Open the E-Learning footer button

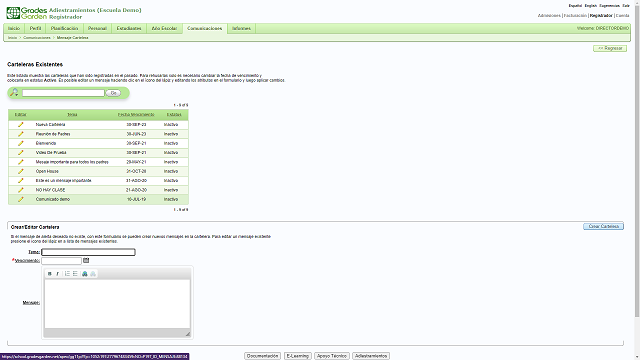(298, 356)
